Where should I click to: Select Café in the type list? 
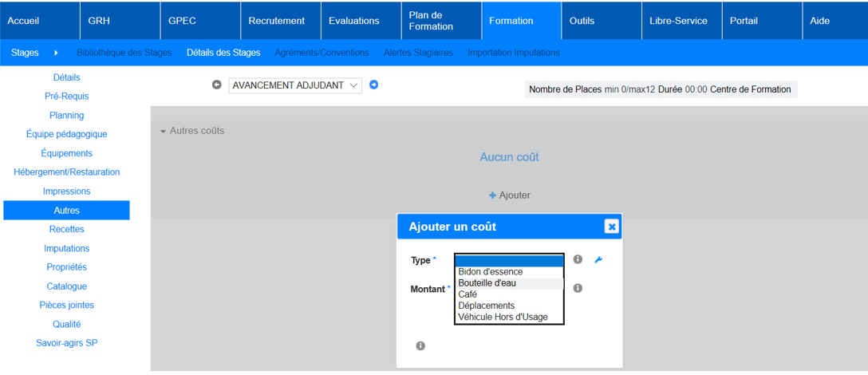point(468,294)
